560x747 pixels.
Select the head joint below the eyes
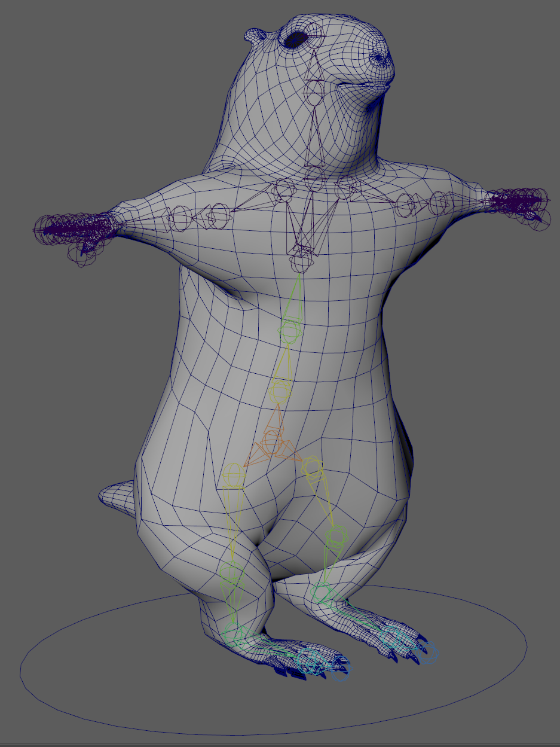pyautogui.click(x=313, y=92)
